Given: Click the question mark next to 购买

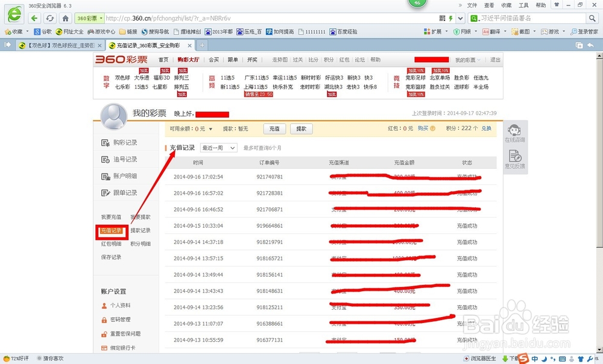Looking at the screenshot, I should [432, 128].
